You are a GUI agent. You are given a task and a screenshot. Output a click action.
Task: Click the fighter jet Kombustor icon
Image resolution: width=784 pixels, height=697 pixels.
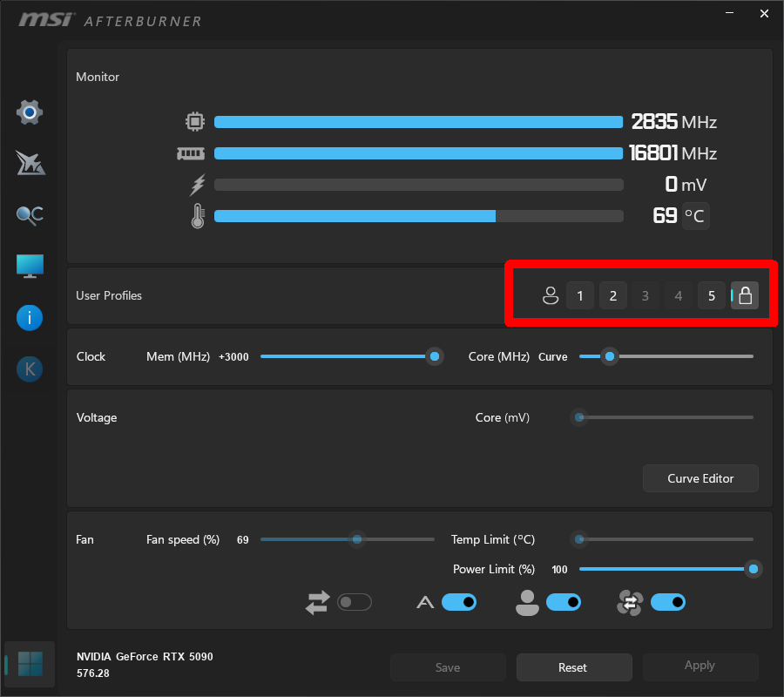click(x=30, y=164)
